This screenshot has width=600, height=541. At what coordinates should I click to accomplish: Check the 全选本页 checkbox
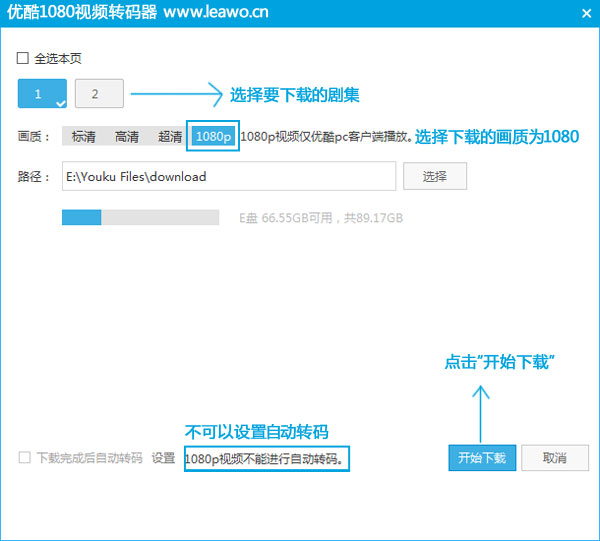pos(23,58)
